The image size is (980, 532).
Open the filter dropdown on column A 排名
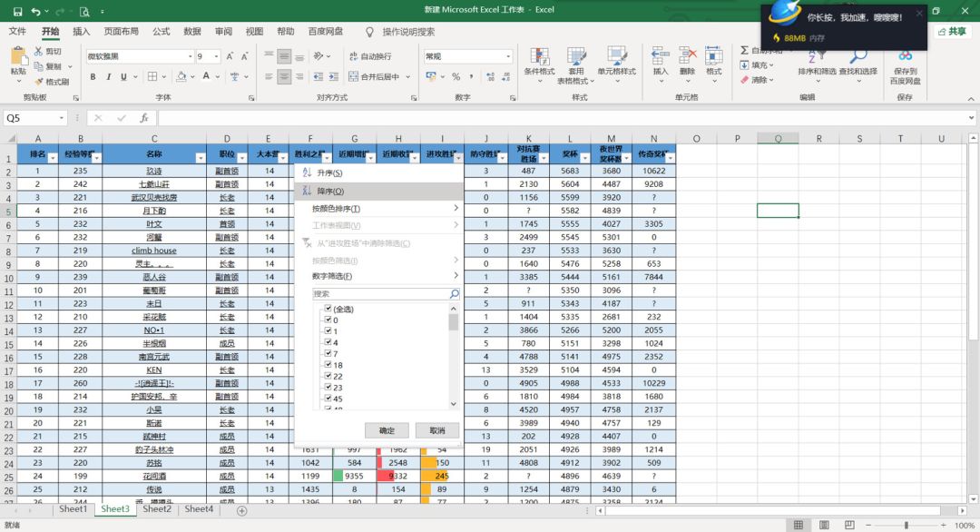pyautogui.click(x=53, y=157)
